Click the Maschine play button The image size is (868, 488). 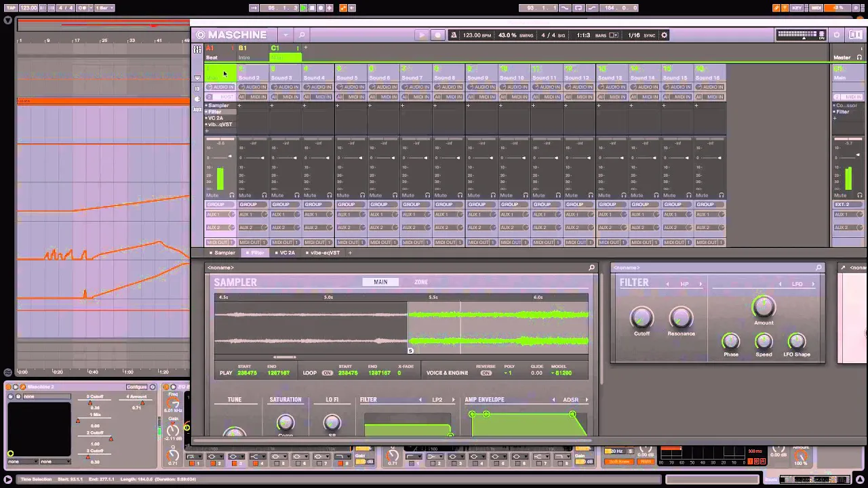(x=421, y=35)
